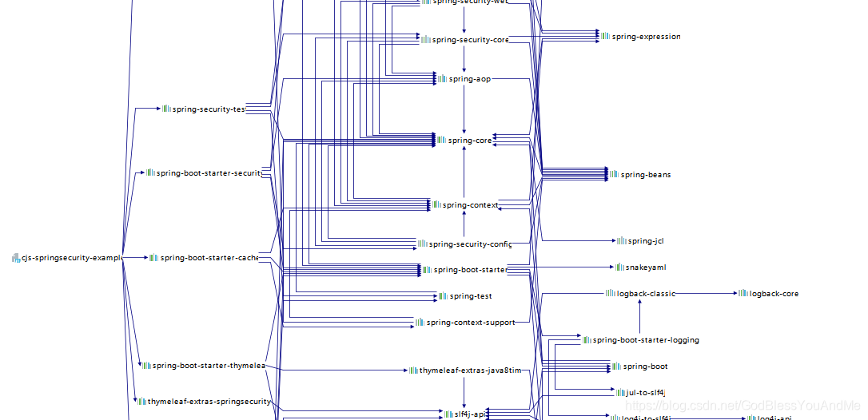
Task: Click the thymeleaf-extras-springsecurity library icon
Action: 141,401
